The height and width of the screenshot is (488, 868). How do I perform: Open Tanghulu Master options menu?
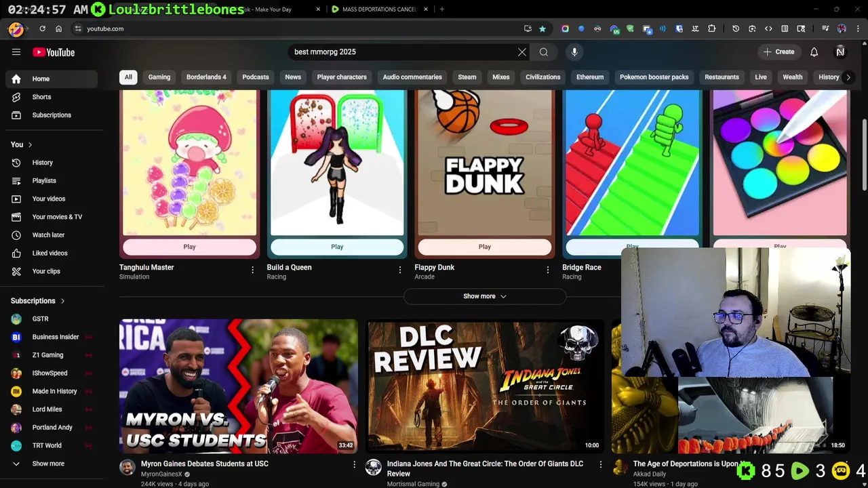point(252,270)
